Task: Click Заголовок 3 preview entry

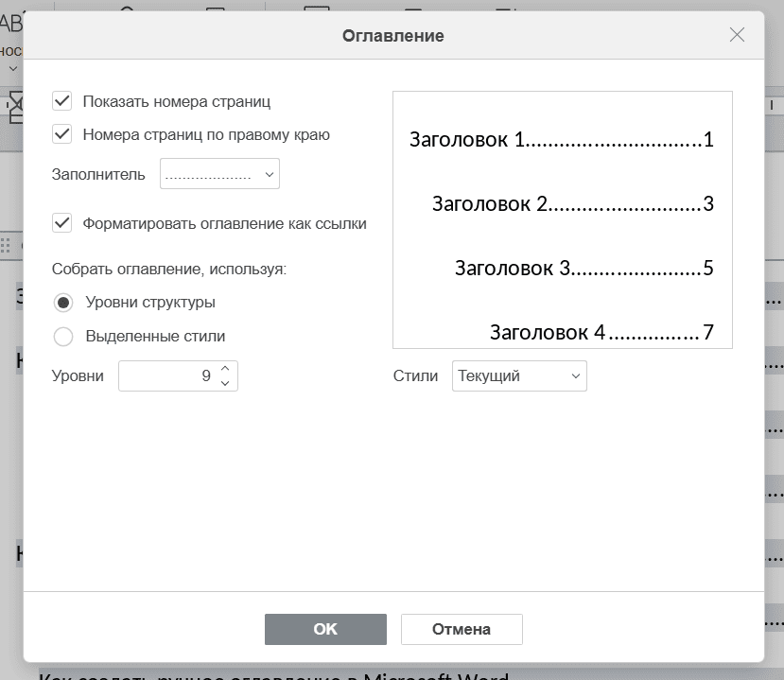Action: point(584,268)
